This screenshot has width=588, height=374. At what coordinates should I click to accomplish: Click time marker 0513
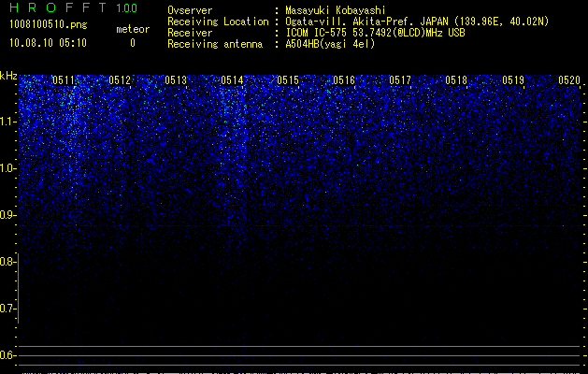[176, 79]
